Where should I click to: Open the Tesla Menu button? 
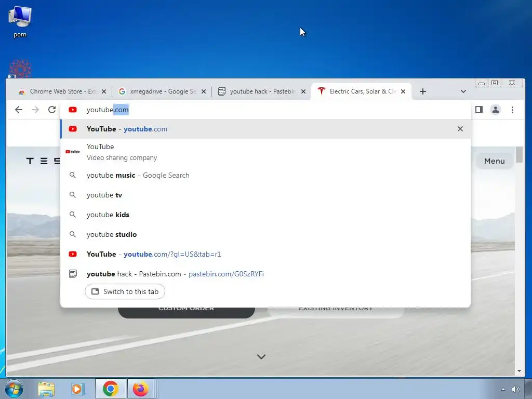[x=495, y=161]
